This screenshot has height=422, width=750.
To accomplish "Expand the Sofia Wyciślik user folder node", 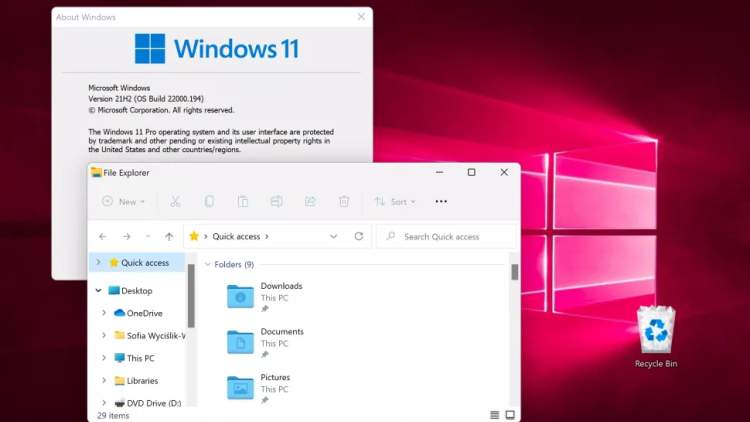I will pos(104,335).
